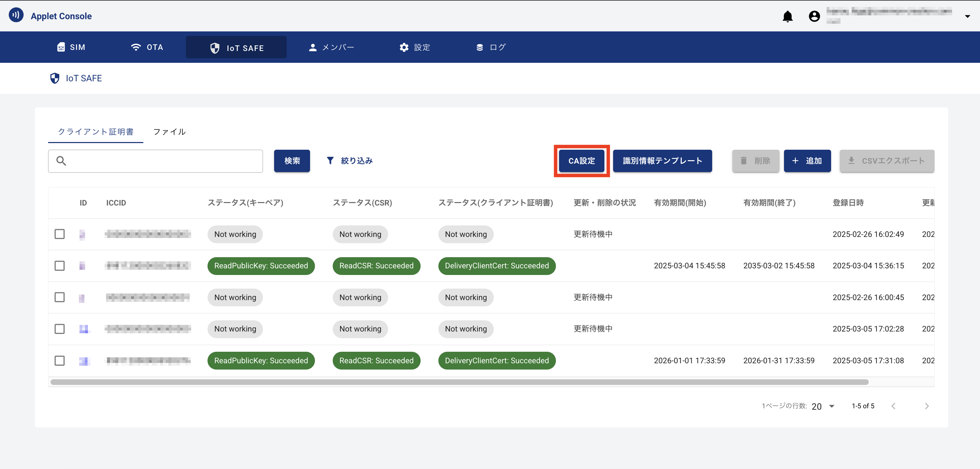Click the 2026-01-31 17:33:59 end date cell
This screenshot has width=980, height=469.
[779, 360]
